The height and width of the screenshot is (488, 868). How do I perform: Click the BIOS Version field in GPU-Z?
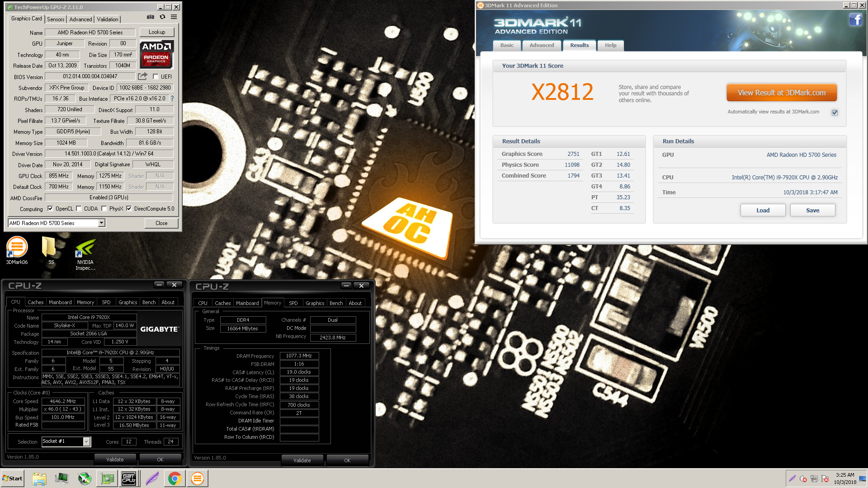coord(90,76)
